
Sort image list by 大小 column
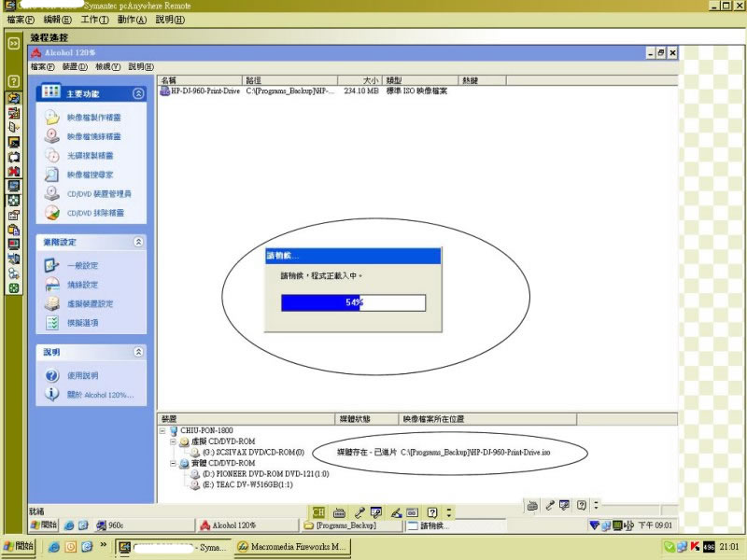click(359, 80)
